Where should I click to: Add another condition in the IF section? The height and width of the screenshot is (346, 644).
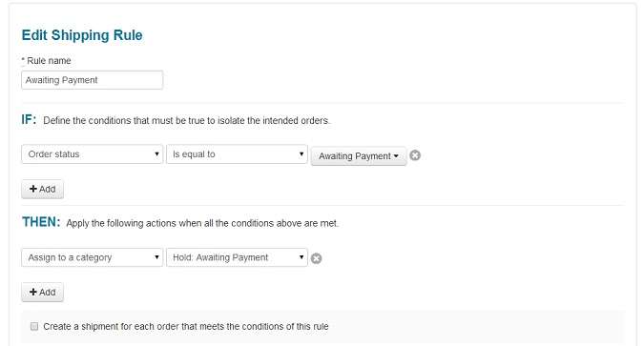pos(42,190)
